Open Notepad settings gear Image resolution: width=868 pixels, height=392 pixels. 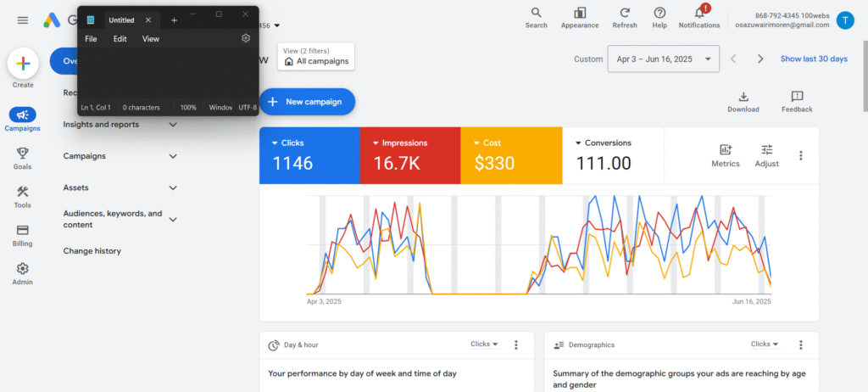(x=246, y=38)
